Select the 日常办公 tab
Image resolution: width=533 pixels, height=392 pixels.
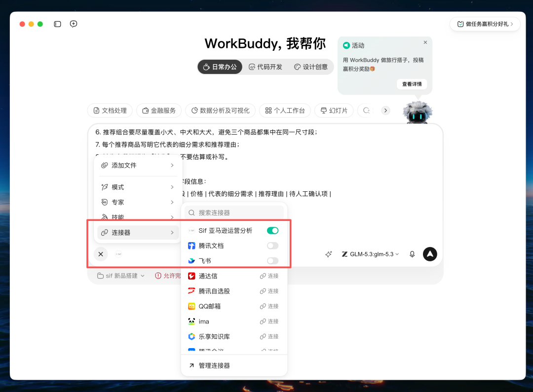(220, 67)
